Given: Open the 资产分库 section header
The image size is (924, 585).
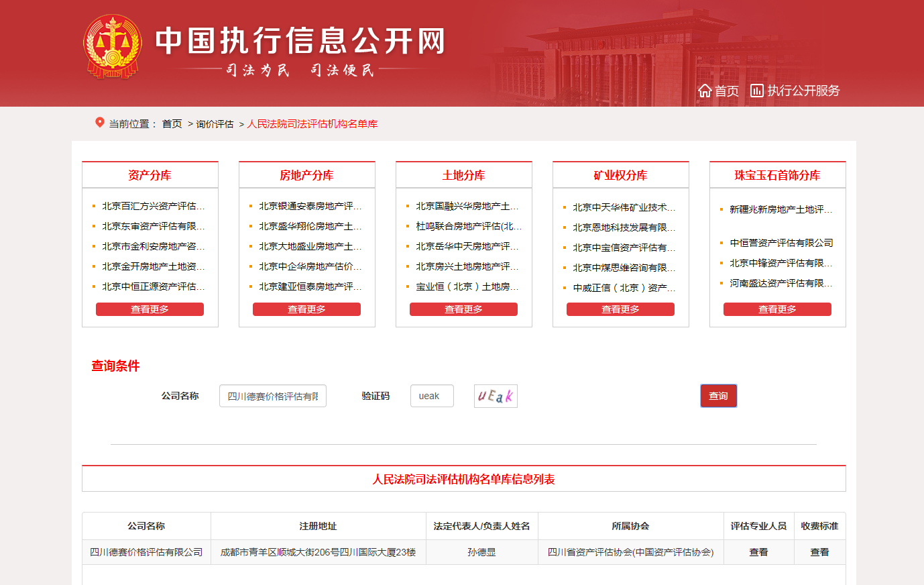Looking at the screenshot, I should (150, 175).
